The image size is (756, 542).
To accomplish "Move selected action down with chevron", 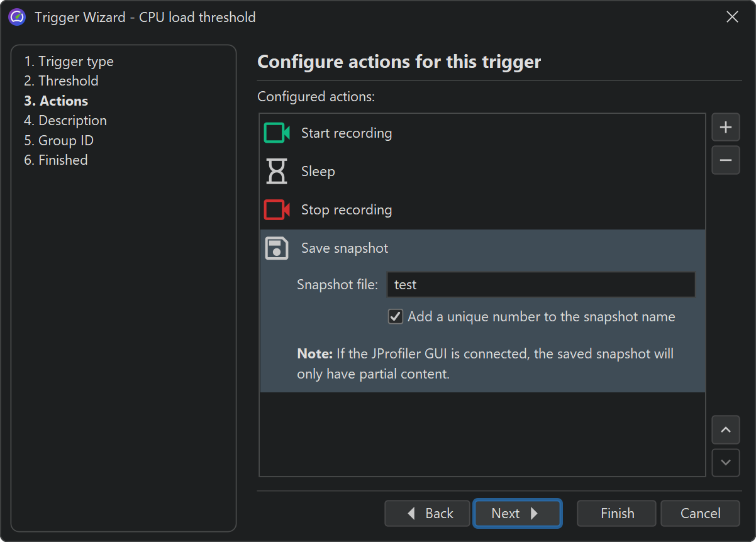I will [725, 463].
